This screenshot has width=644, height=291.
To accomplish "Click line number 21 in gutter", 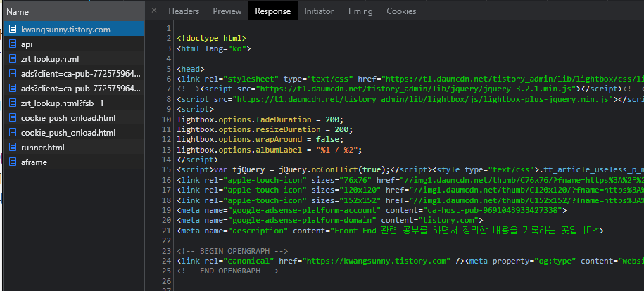I will [166, 231].
